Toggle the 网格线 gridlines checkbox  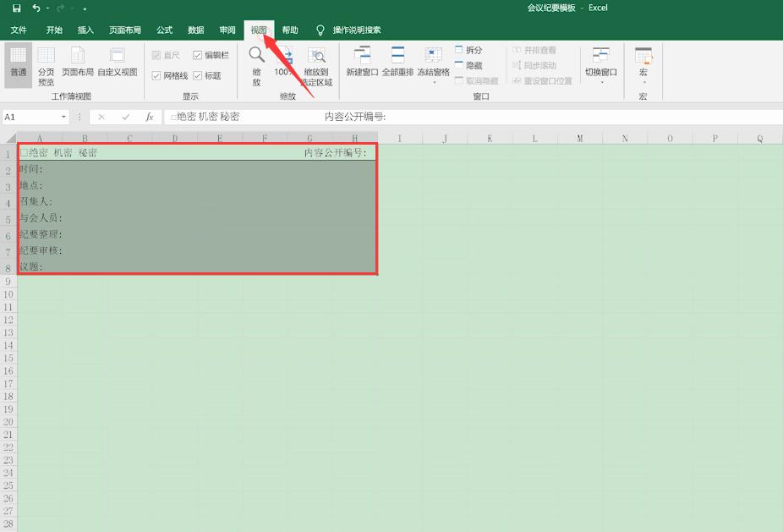click(x=156, y=76)
